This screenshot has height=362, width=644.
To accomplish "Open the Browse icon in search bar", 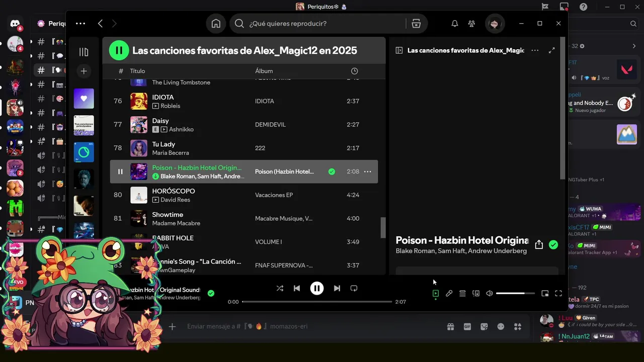I will coord(416,24).
